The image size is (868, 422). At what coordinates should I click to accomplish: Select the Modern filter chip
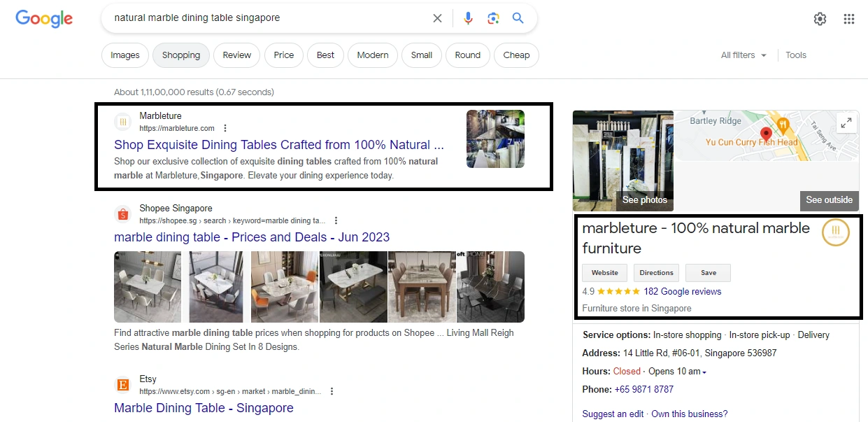[x=373, y=55]
